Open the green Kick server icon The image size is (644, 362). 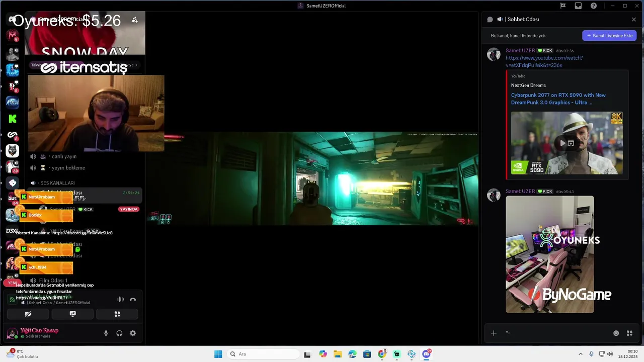[x=13, y=119]
